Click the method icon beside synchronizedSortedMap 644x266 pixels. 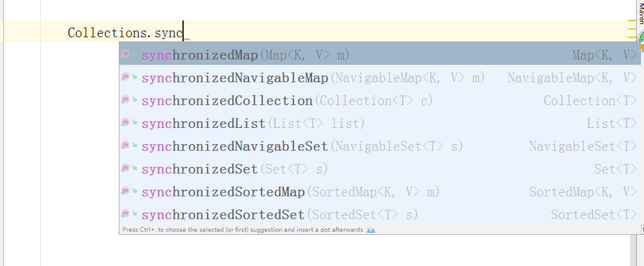pos(125,191)
